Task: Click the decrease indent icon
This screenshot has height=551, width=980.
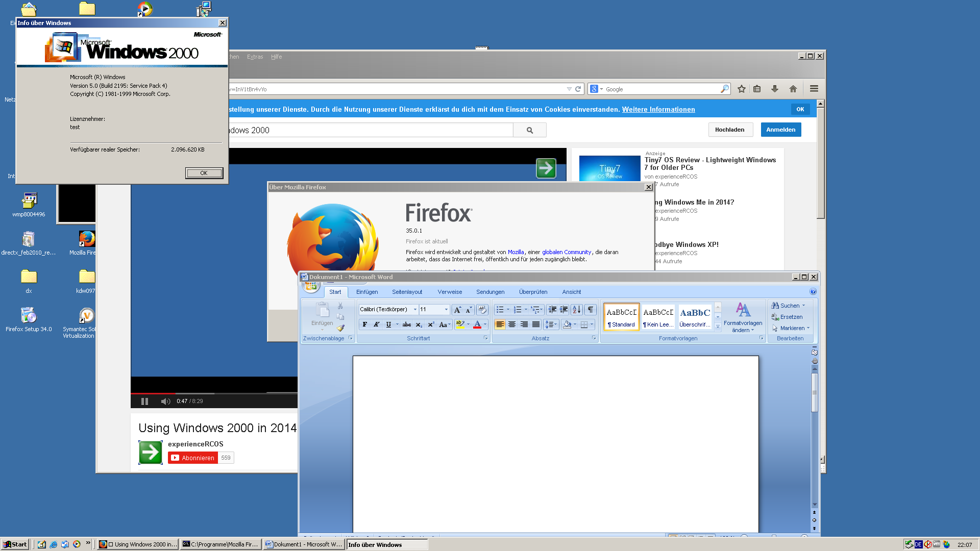Action: 552,310
